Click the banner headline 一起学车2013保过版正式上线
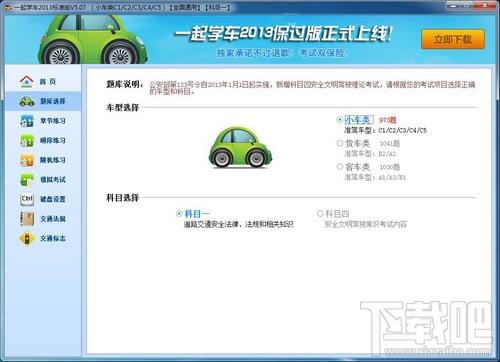The image size is (500, 362). point(283,34)
